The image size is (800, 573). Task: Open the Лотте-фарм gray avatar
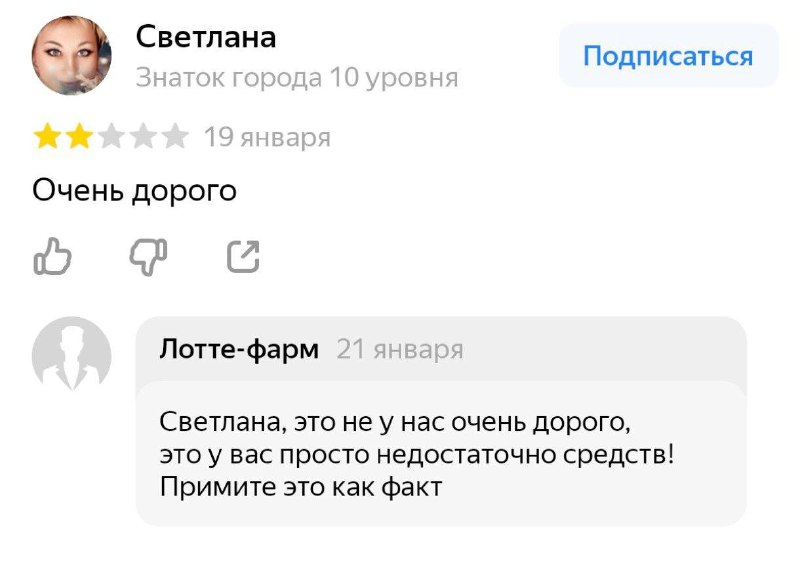click(71, 356)
